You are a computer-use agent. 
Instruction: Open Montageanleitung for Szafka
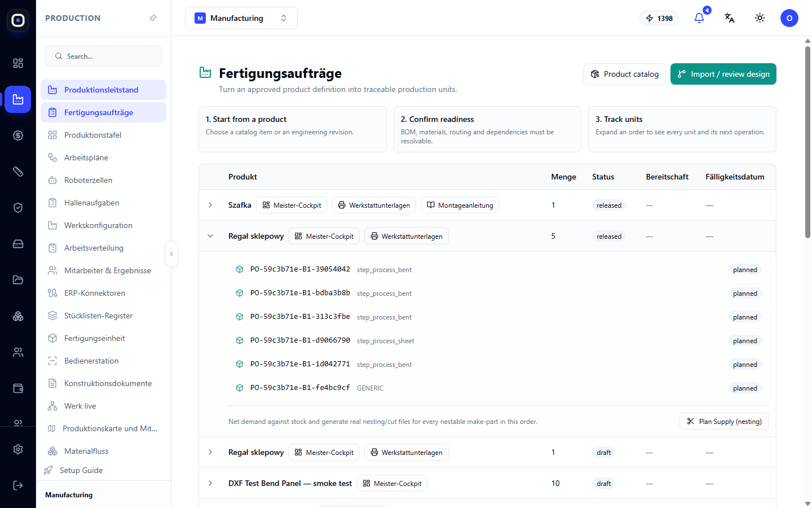pyautogui.click(x=460, y=205)
